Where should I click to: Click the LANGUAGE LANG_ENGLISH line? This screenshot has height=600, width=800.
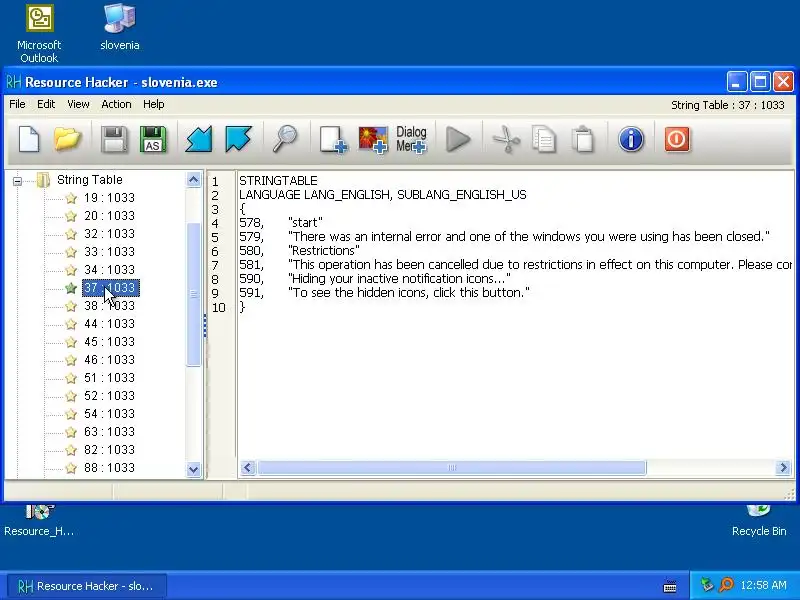coord(383,194)
